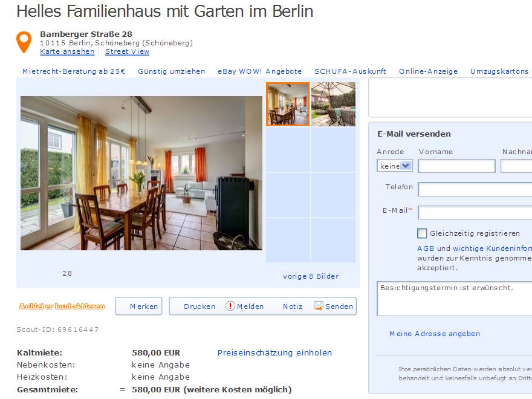Open Mietrecht-Beratung ab 25€ link
The width and height of the screenshot is (532, 399).
tap(74, 71)
